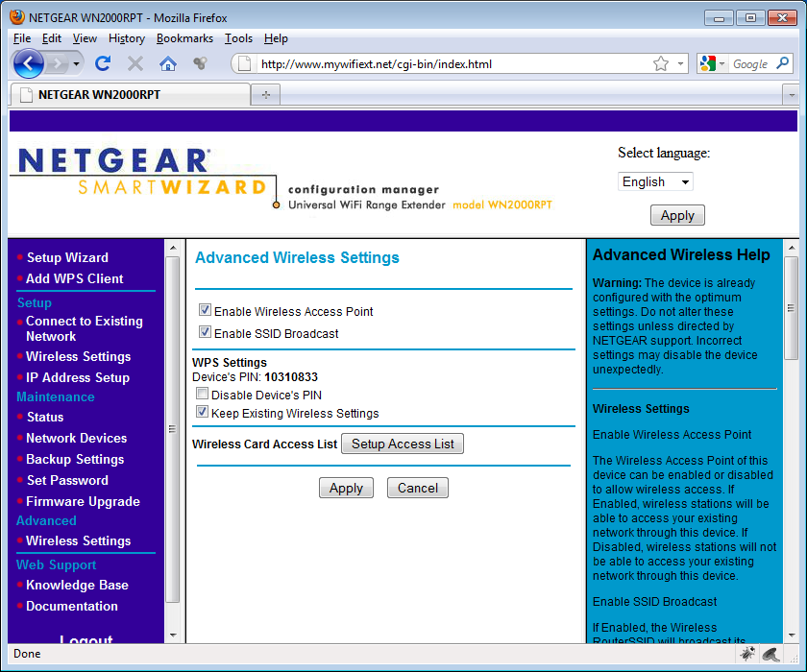Click sidebar scrollbar down arrow
807x672 pixels.
[x=172, y=636]
